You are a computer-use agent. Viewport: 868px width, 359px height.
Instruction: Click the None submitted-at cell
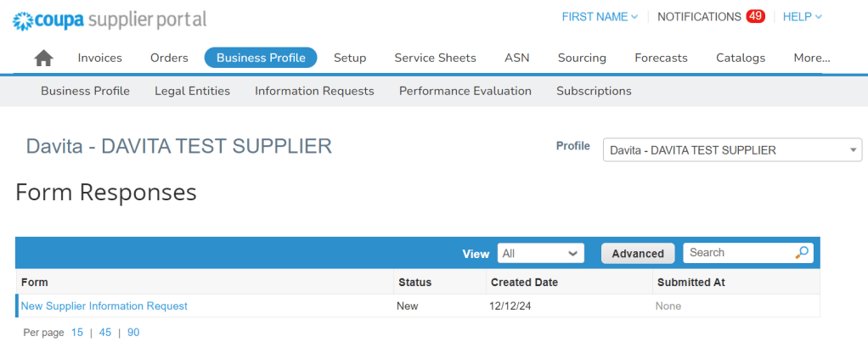(x=668, y=306)
